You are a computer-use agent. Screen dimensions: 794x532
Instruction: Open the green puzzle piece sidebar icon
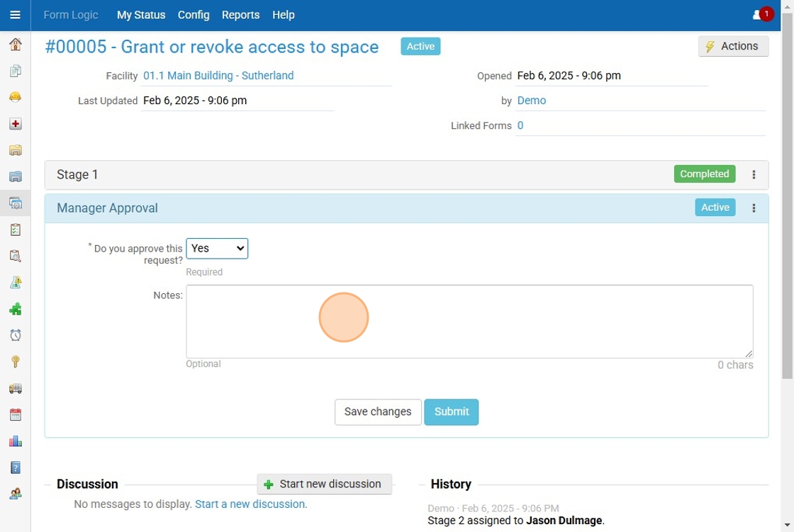pyautogui.click(x=15, y=309)
